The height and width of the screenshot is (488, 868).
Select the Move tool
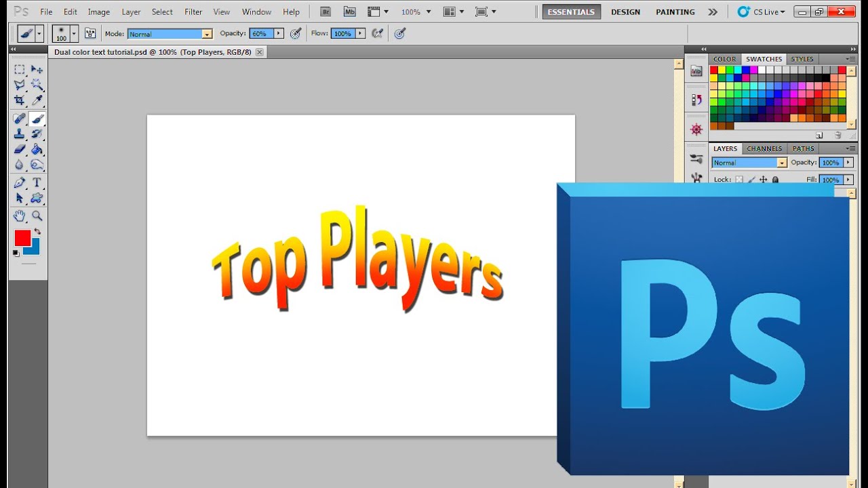[37, 70]
